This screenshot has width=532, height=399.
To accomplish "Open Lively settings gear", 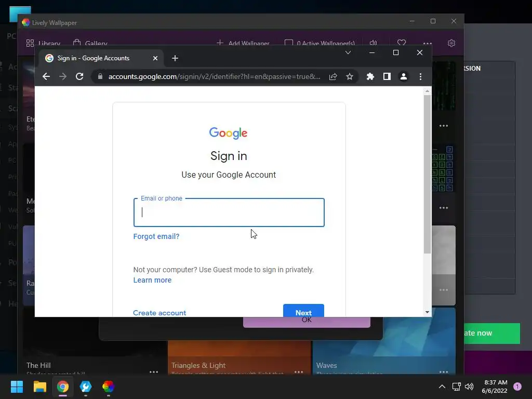I will coord(451,43).
